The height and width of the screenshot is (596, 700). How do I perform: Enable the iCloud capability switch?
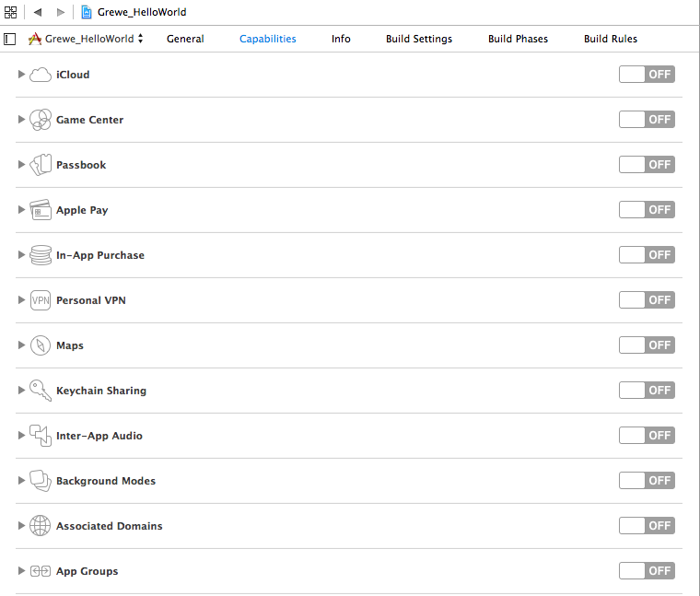647,75
